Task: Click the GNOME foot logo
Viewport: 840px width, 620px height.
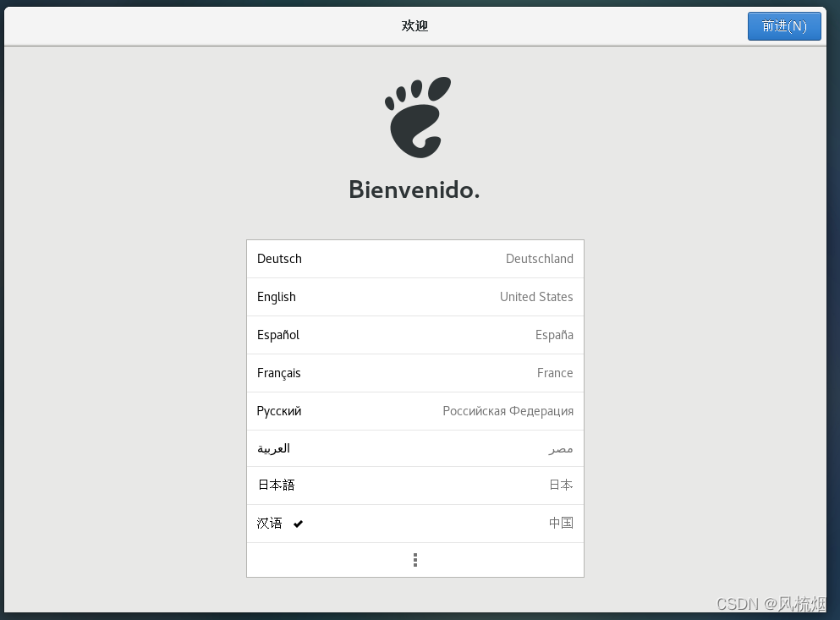Action: [x=418, y=118]
